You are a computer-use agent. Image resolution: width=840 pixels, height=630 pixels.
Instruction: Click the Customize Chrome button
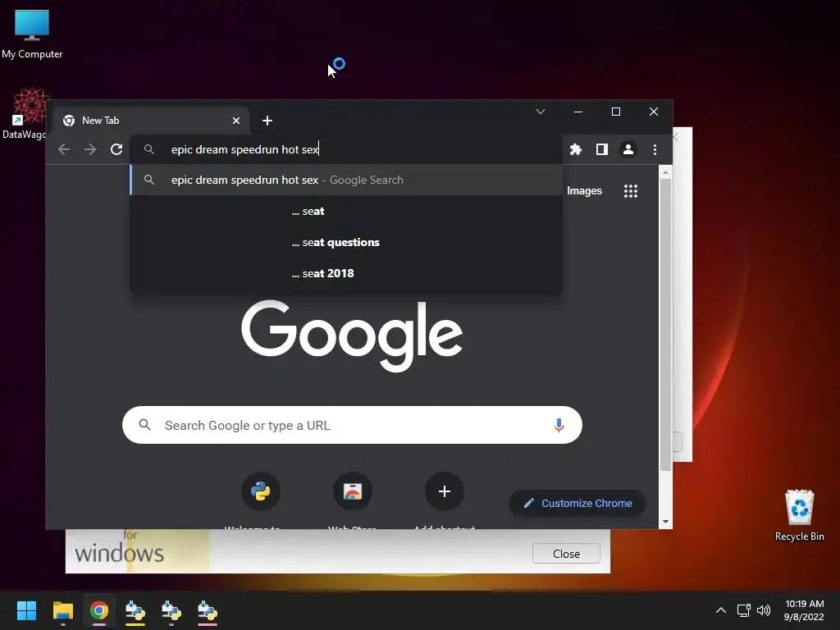click(577, 503)
